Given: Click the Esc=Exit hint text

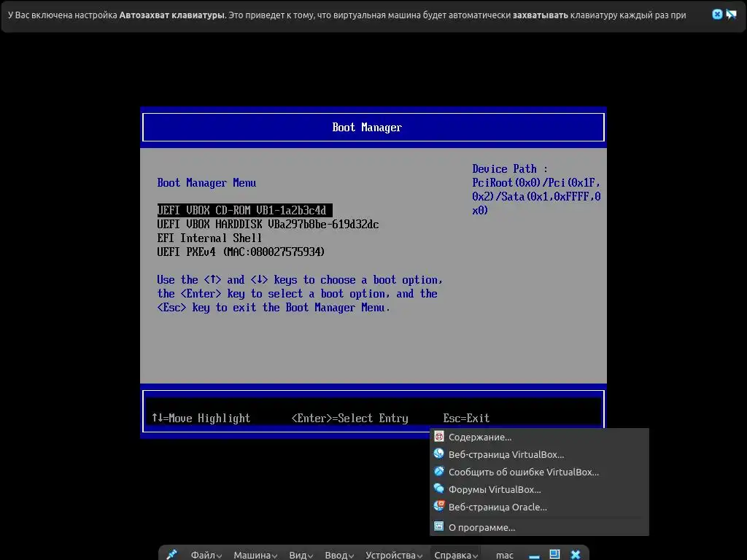Looking at the screenshot, I should coord(466,418).
